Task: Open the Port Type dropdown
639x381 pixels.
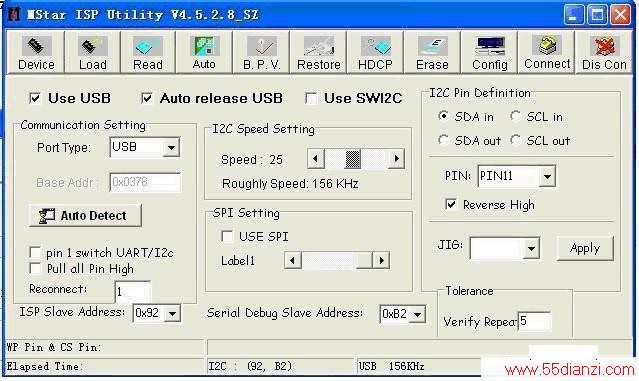Action: [172, 148]
